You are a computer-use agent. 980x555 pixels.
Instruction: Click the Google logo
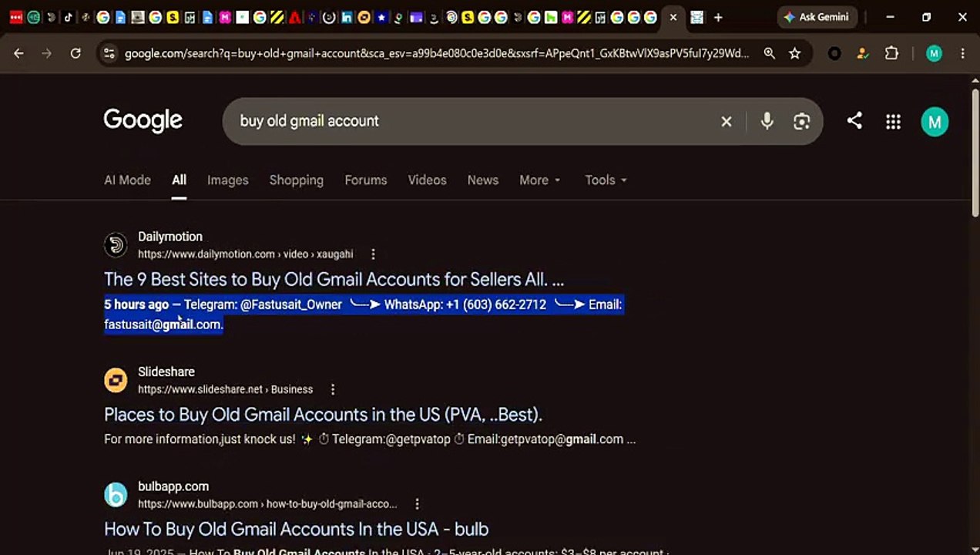[143, 120]
